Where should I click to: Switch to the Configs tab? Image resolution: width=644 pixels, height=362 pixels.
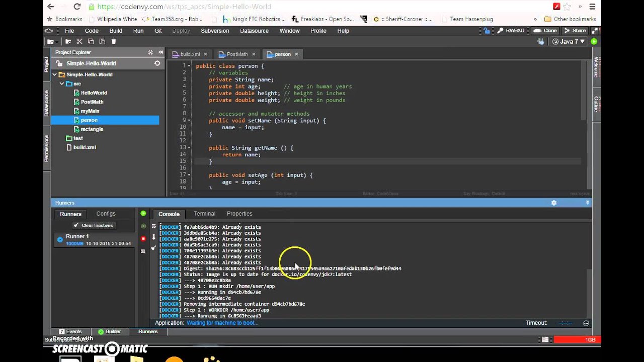click(x=106, y=214)
